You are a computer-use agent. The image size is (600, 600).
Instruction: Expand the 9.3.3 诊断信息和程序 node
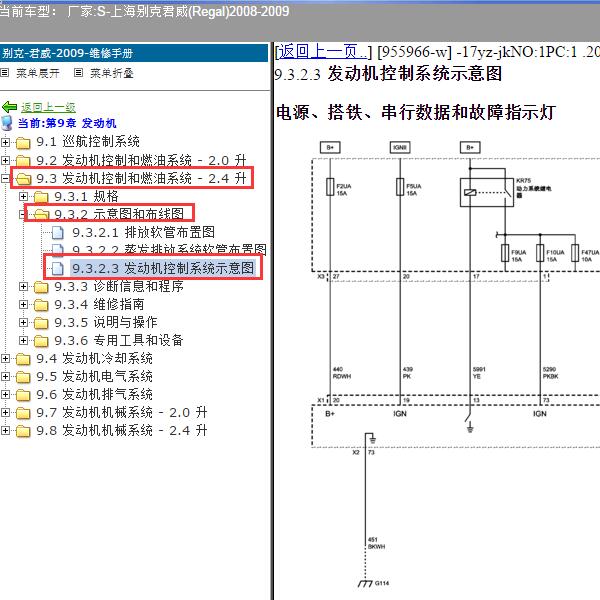click(23, 286)
